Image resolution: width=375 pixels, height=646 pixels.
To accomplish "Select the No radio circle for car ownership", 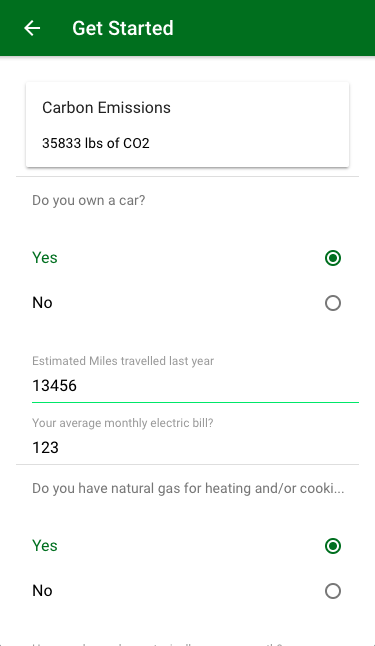I will [x=333, y=303].
